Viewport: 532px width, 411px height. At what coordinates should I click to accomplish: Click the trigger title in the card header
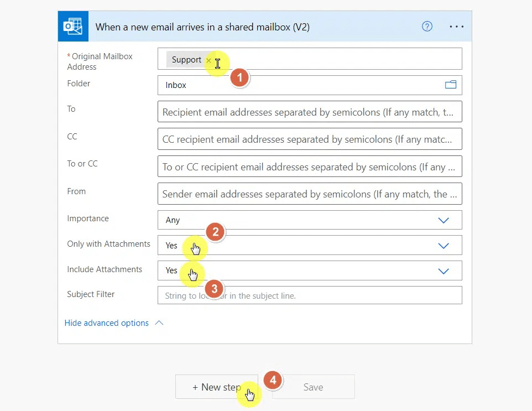point(202,27)
